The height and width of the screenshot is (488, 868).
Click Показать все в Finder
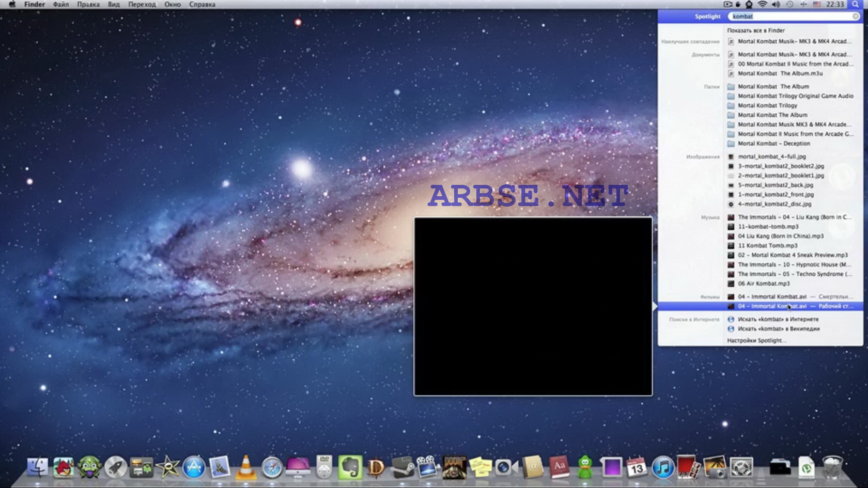pos(755,30)
